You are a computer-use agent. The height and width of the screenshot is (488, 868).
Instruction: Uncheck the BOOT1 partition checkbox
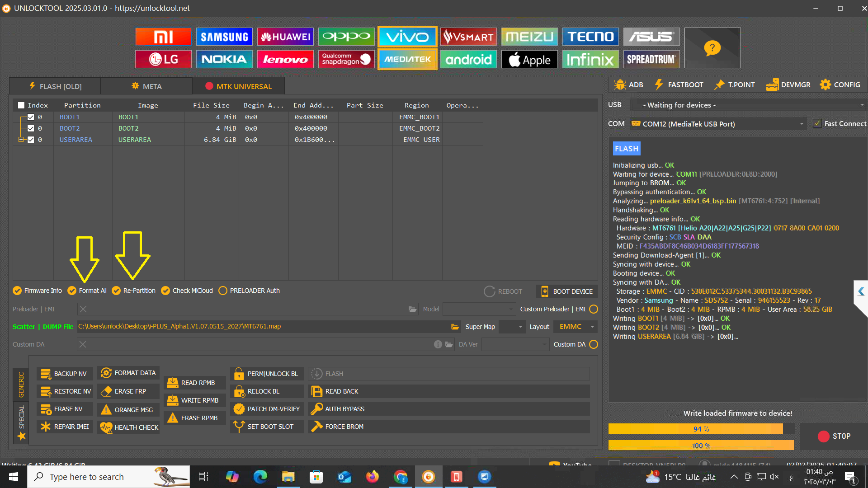(x=31, y=117)
